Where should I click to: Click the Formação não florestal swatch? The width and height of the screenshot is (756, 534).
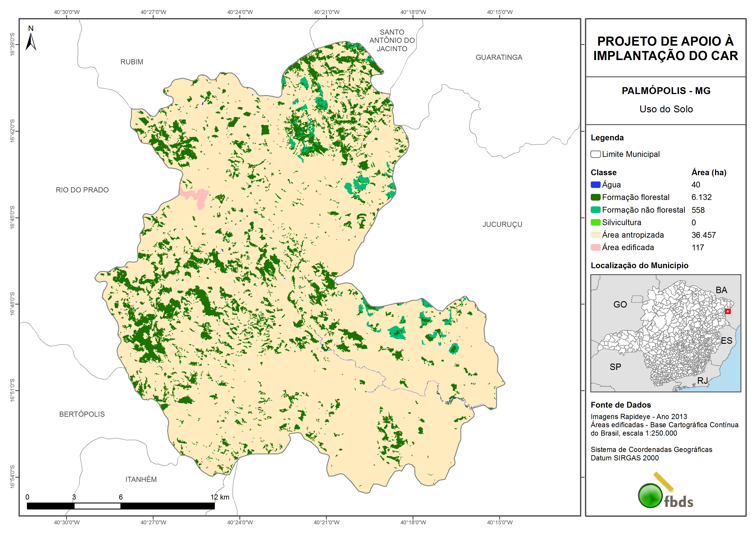[x=595, y=210]
